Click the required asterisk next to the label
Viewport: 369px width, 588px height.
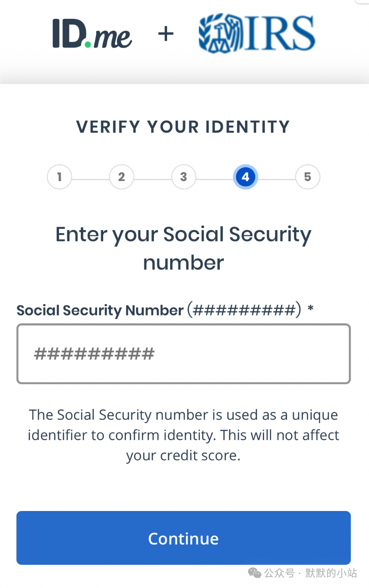tap(310, 308)
